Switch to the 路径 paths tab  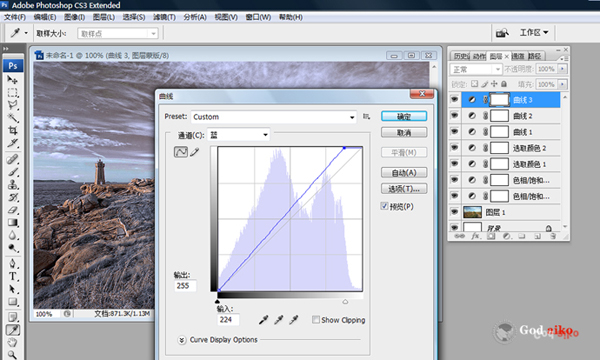click(x=535, y=56)
